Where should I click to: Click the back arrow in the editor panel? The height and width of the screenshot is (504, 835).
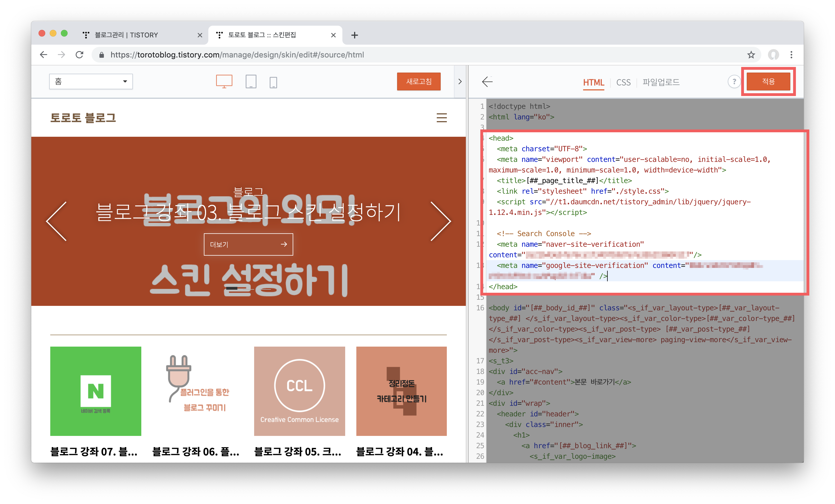[487, 82]
